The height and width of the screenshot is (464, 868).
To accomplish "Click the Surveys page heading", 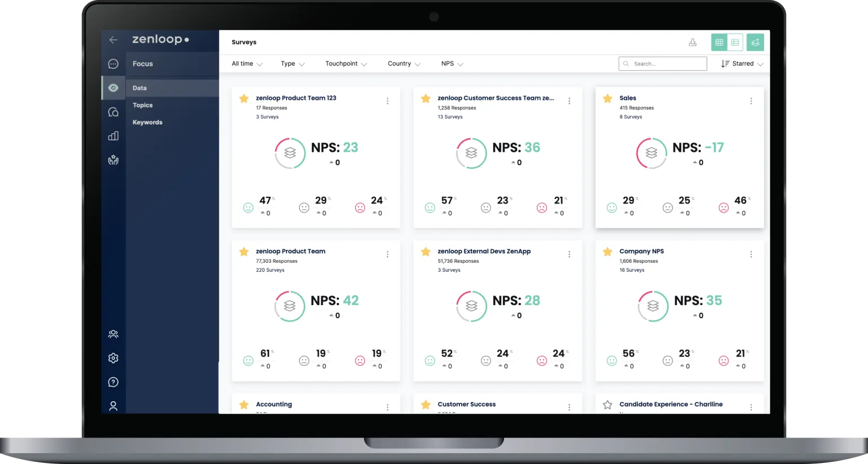I will [x=244, y=42].
